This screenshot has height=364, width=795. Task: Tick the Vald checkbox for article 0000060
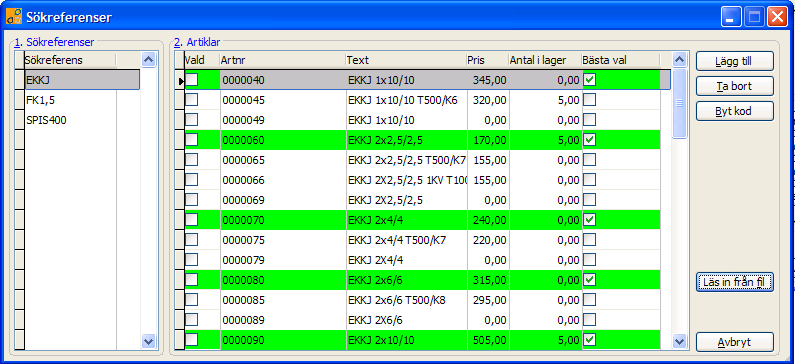[191, 139]
